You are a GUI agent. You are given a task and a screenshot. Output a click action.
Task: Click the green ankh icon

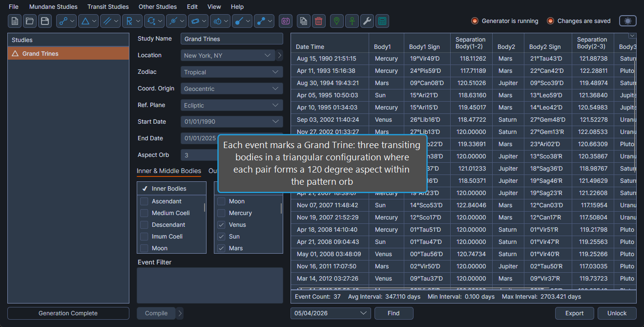(x=352, y=21)
